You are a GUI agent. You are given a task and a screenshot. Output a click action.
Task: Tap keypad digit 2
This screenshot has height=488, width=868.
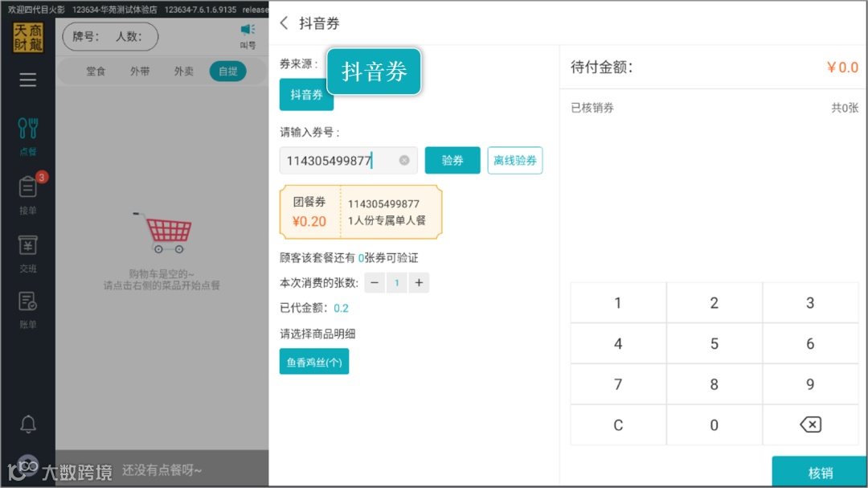714,303
